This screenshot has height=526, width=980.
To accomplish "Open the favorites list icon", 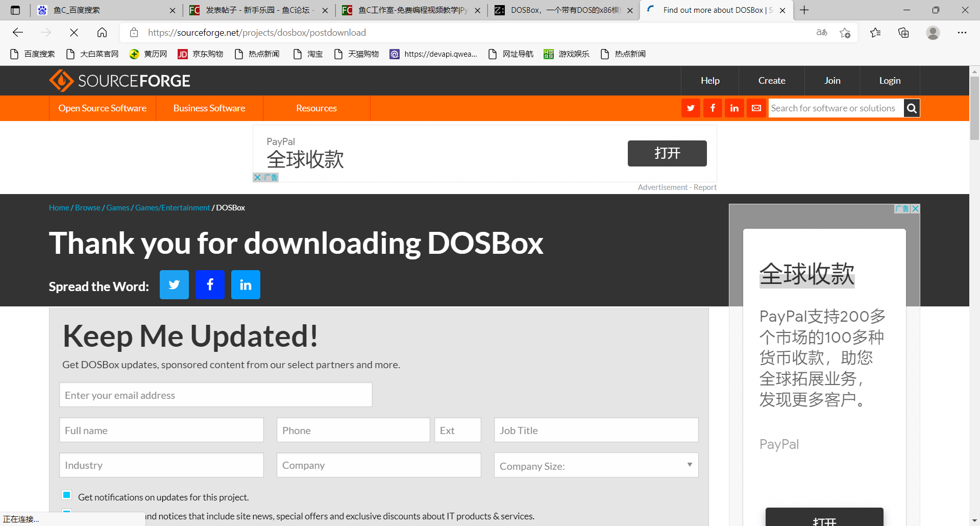I will click(x=875, y=33).
